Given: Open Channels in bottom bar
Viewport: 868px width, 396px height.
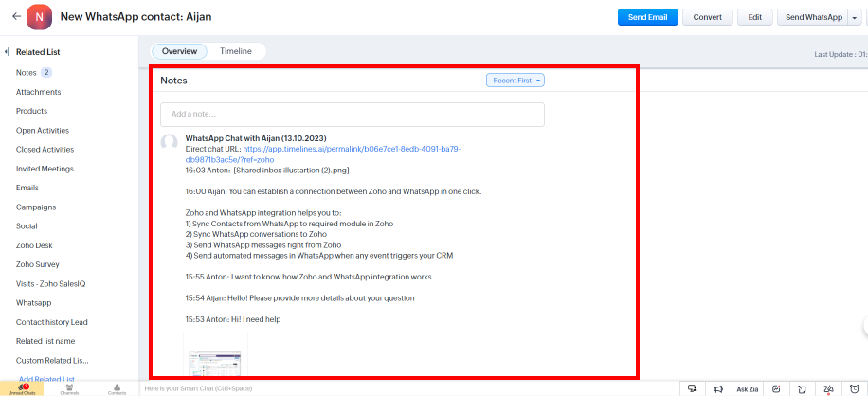Looking at the screenshot, I should [69, 389].
